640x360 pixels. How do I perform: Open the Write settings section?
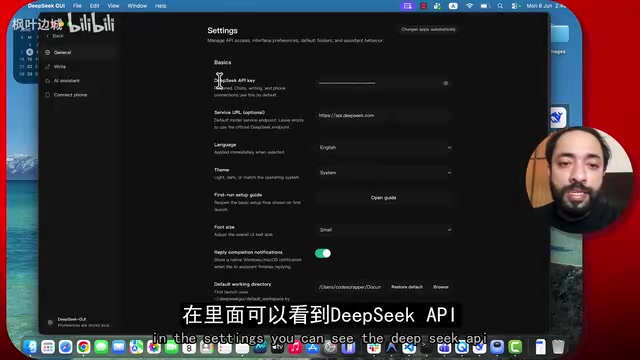pos(80,67)
